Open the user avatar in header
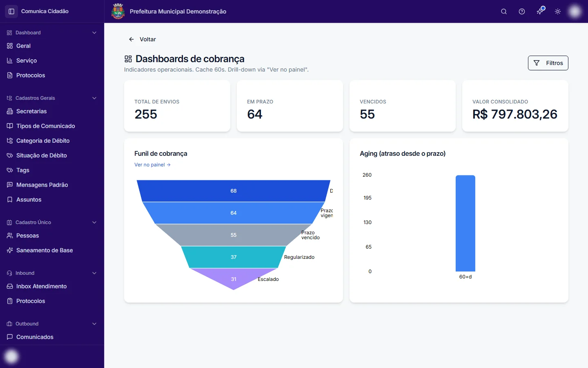This screenshot has width=588, height=368. point(575,11)
